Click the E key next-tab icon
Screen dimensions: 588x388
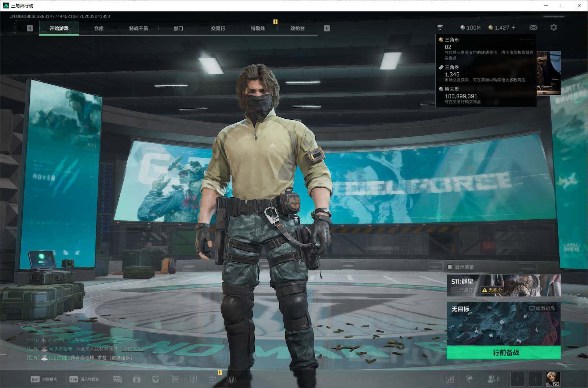pos(327,28)
